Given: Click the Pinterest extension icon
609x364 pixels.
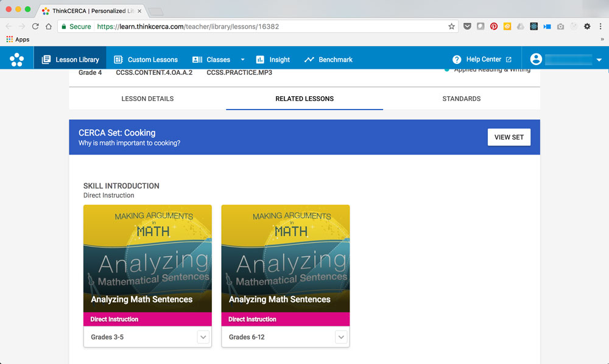Looking at the screenshot, I should (494, 26).
